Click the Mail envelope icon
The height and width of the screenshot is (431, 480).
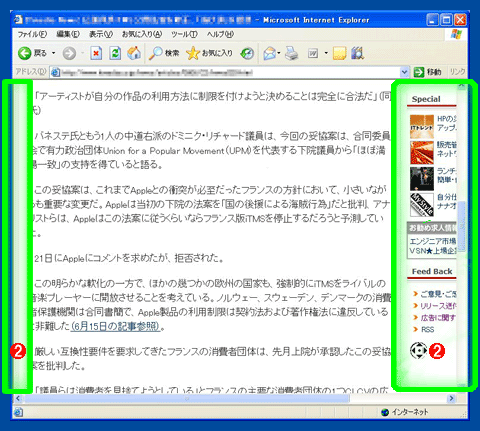click(x=270, y=53)
